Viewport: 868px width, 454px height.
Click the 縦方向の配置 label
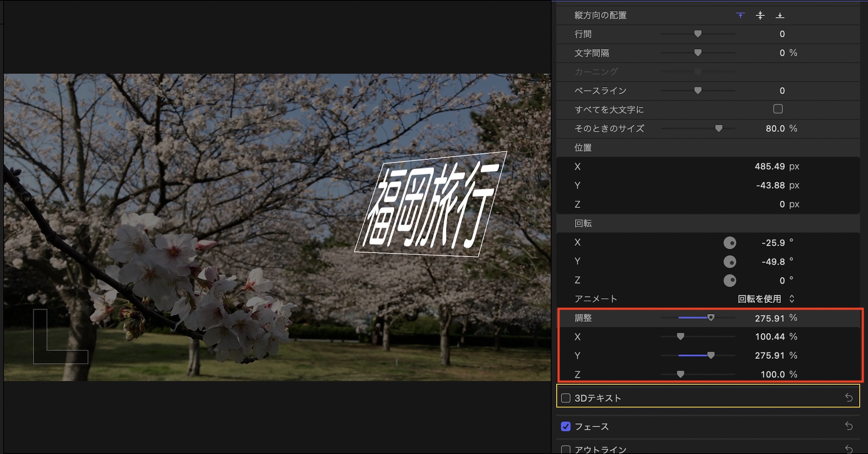[x=600, y=15]
